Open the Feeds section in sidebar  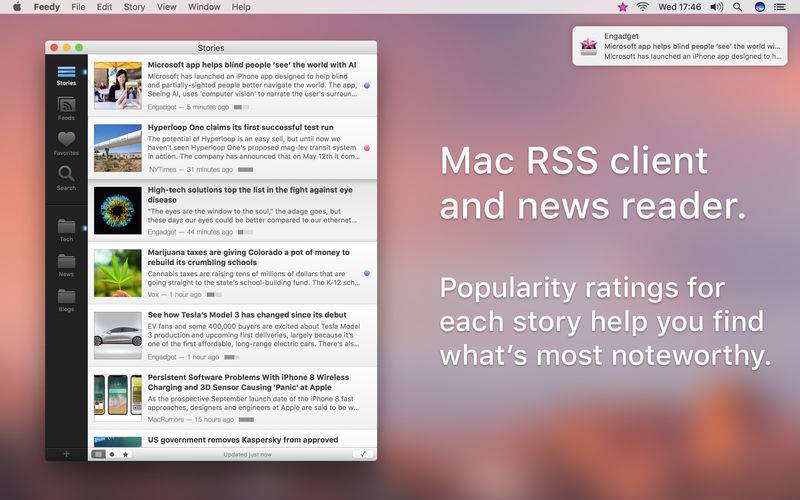(x=66, y=109)
